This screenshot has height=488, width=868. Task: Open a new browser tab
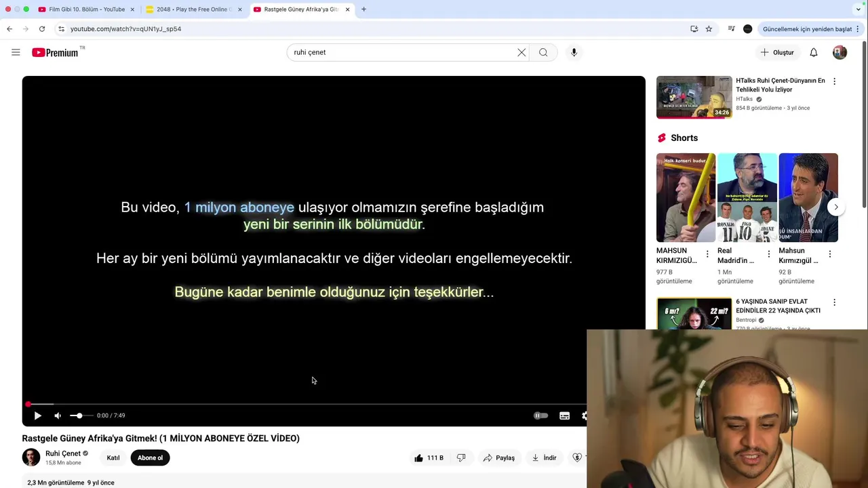click(363, 9)
